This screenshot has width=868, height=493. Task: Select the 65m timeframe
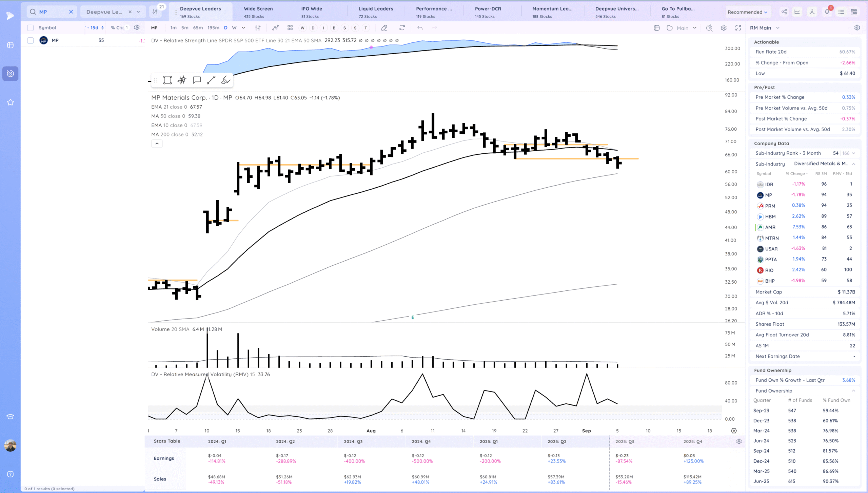pos(198,28)
